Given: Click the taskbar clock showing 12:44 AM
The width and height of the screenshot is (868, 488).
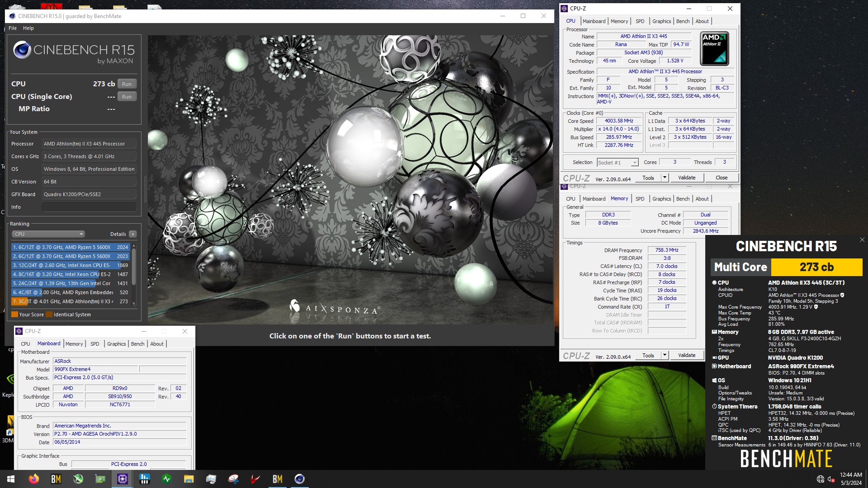Looking at the screenshot, I should 851,474.
